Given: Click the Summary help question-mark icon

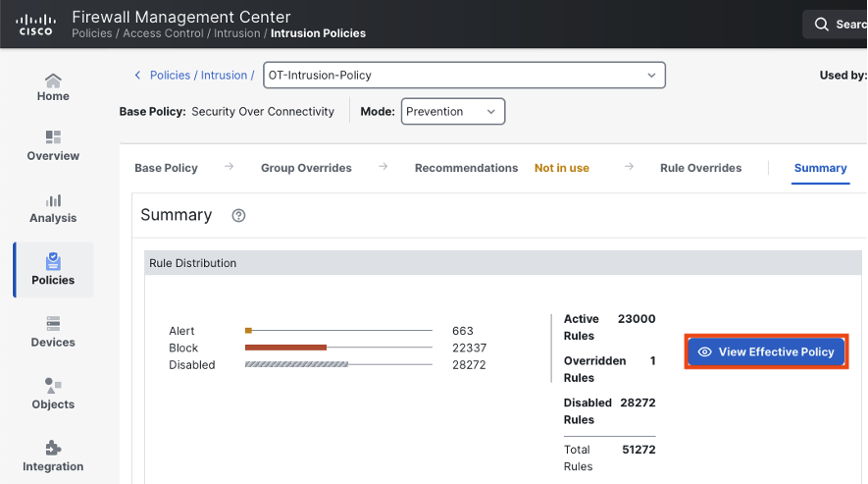Looking at the screenshot, I should [238, 216].
